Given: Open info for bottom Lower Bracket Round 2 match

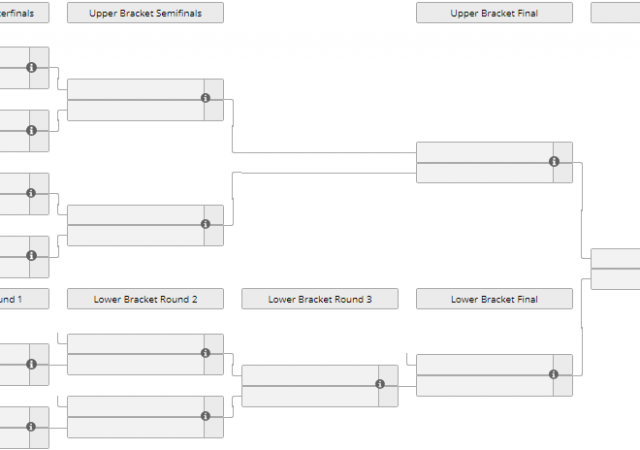Looking at the screenshot, I should 205,415.
